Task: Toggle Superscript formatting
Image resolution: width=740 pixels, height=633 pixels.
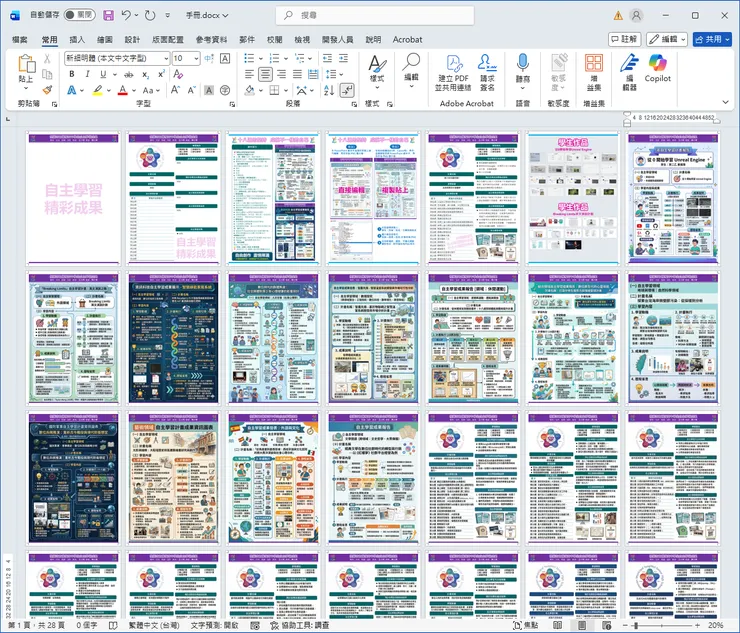Action: pos(161,74)
